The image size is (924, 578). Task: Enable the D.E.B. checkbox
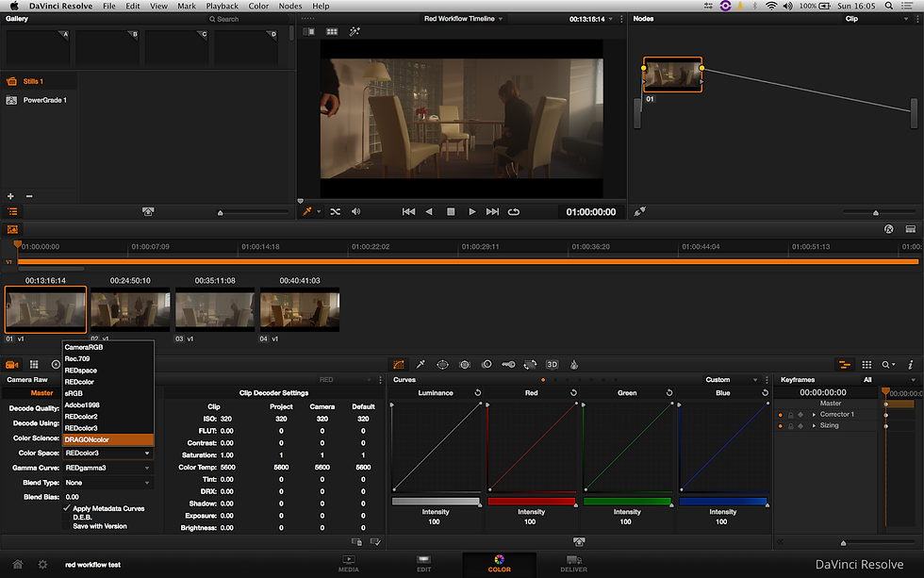pos(67,518)
